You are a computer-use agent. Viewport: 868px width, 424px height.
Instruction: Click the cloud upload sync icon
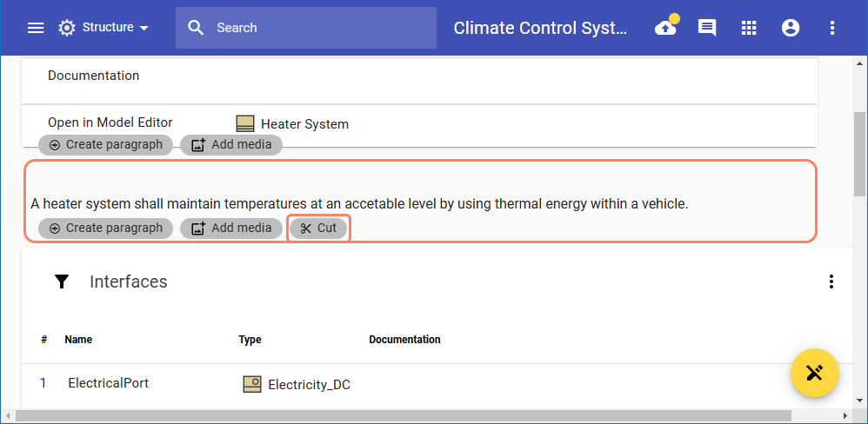click(665, 28)
